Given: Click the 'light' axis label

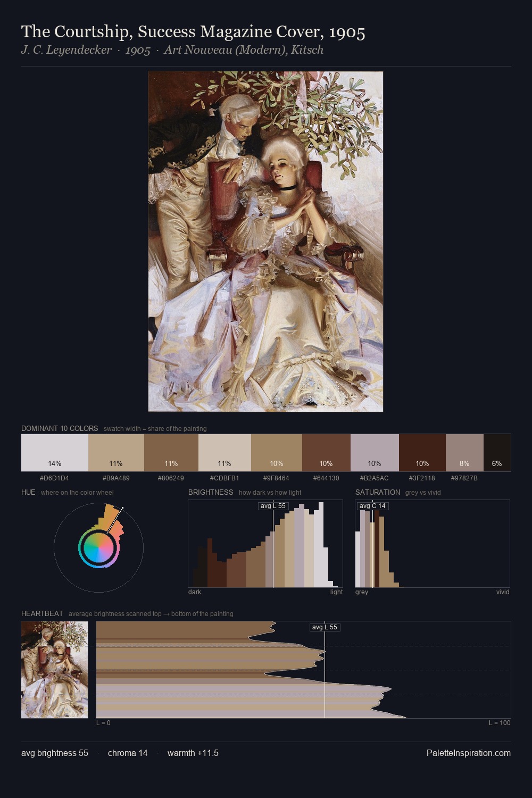Looking at the screenshot, I should [x=337, y=592].
